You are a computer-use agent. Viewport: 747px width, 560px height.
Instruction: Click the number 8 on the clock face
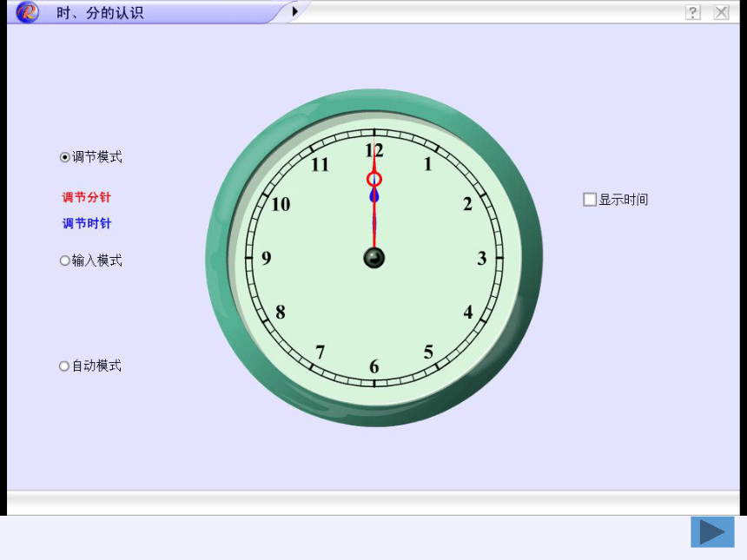(281, 313)
